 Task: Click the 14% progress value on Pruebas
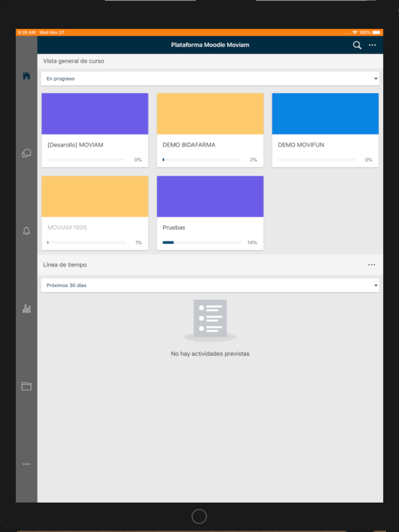tap(252, 242)
